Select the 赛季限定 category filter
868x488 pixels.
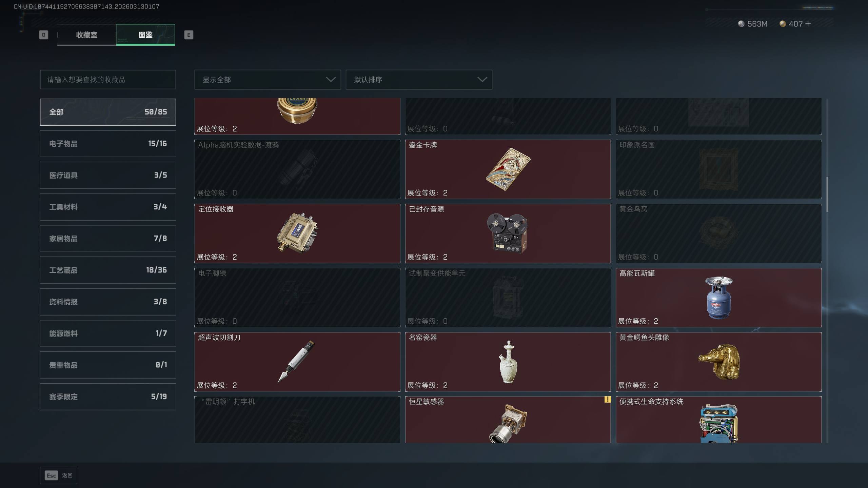108,396
